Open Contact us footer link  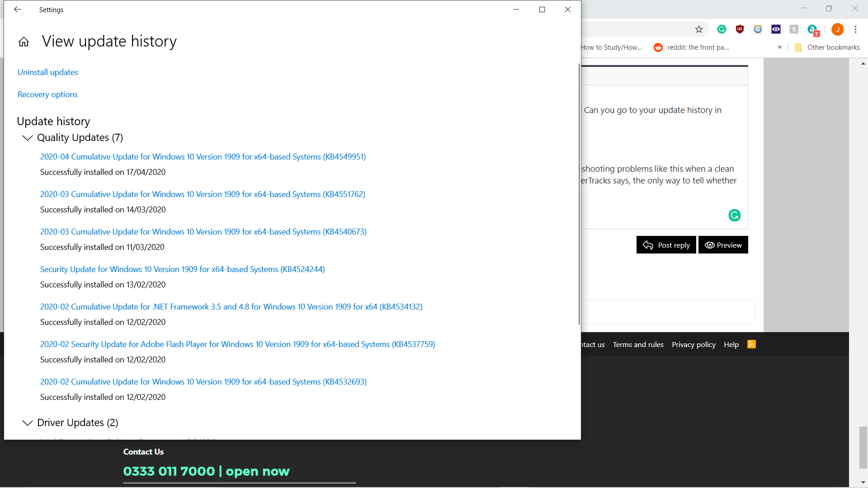click(x=593, y=345)
